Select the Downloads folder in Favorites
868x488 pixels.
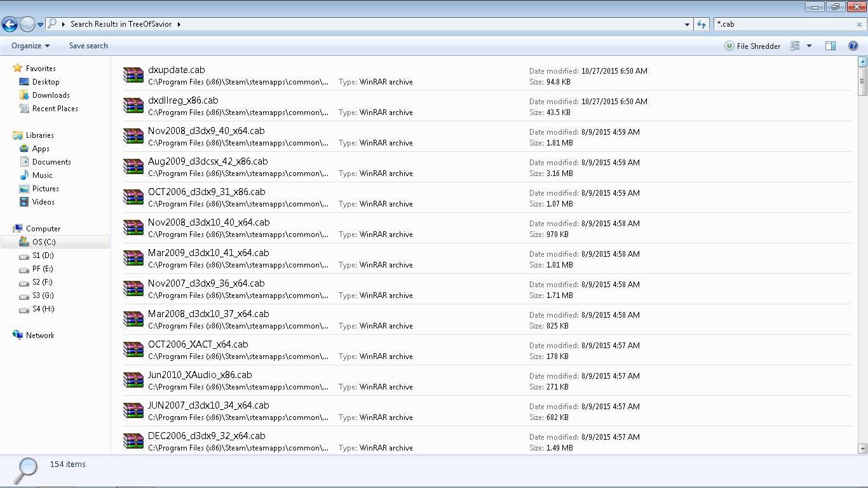coord(51,95)
